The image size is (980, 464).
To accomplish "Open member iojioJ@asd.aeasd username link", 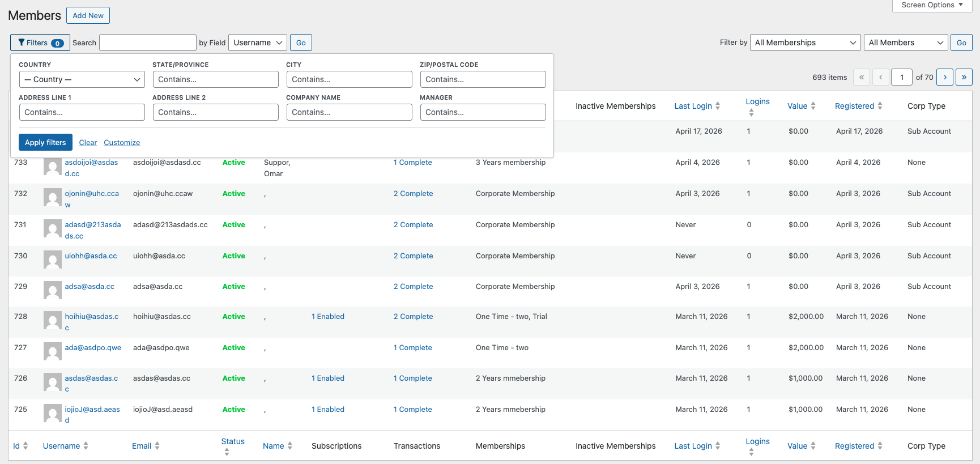I will pos(92,415).
